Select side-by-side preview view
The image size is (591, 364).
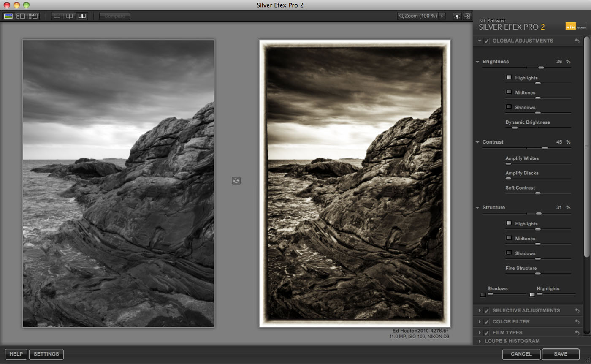(x=82, y=16)
